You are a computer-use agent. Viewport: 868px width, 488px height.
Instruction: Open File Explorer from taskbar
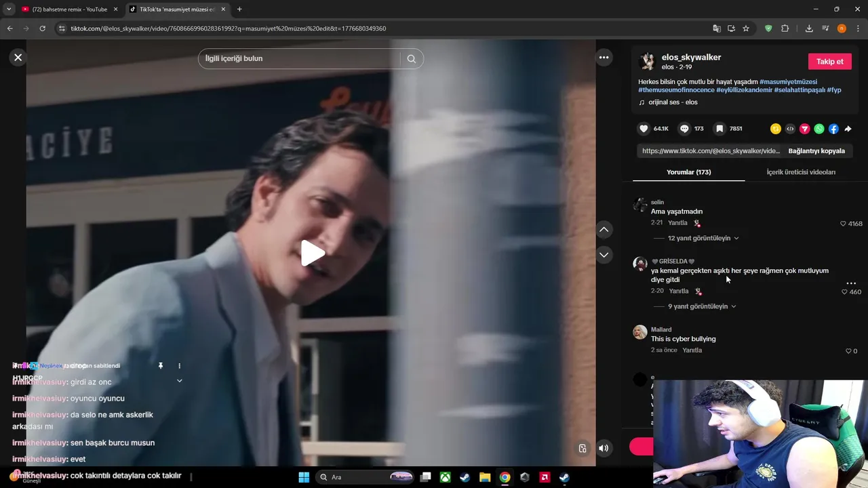[485, 477]
